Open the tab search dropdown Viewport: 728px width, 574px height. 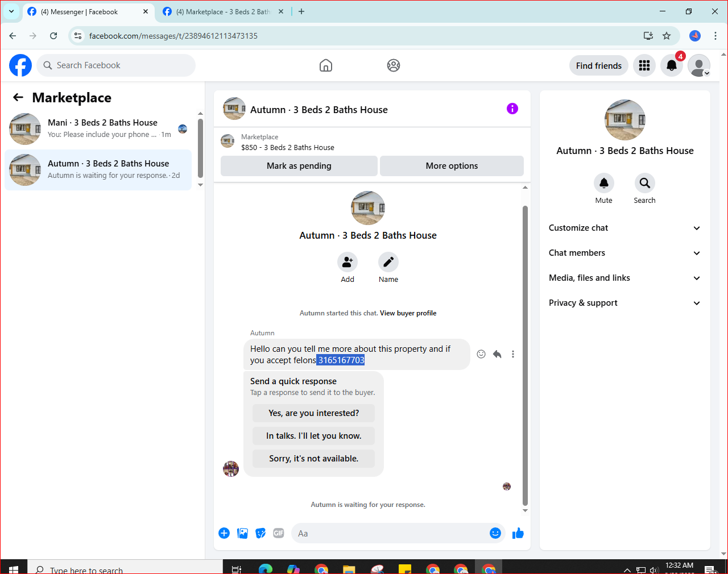coord(11,11)
